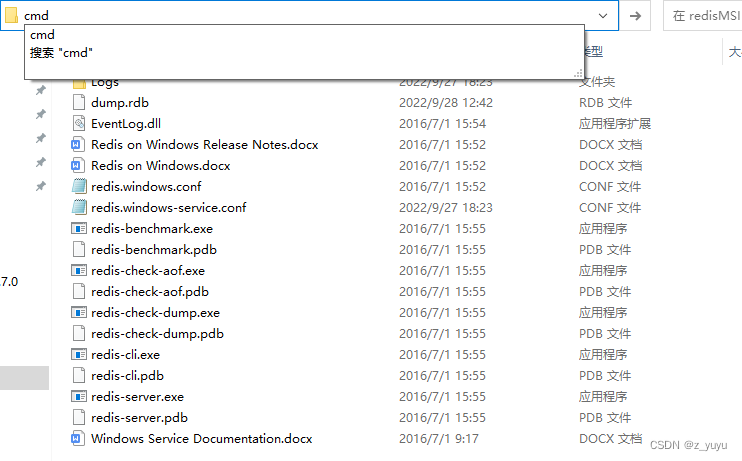Screen dimensions: 742x461
Task: Select the file name redis.windows-service.conf
Action: (168, 207)
